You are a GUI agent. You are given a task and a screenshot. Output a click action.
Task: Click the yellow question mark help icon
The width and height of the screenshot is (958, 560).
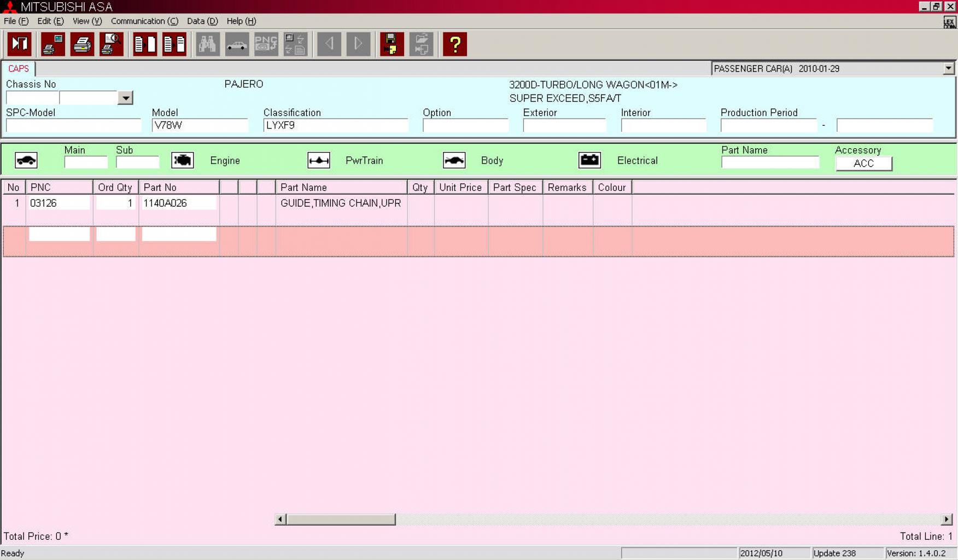coord(454,44)
